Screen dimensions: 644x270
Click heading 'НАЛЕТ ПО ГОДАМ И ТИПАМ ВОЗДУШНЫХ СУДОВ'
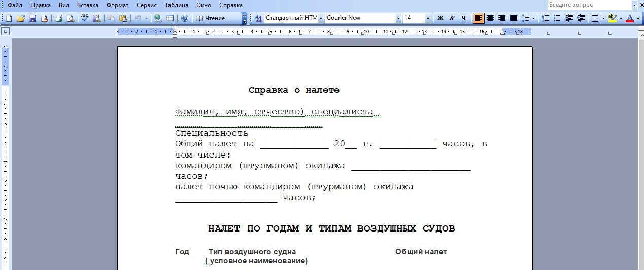[331, 229]
